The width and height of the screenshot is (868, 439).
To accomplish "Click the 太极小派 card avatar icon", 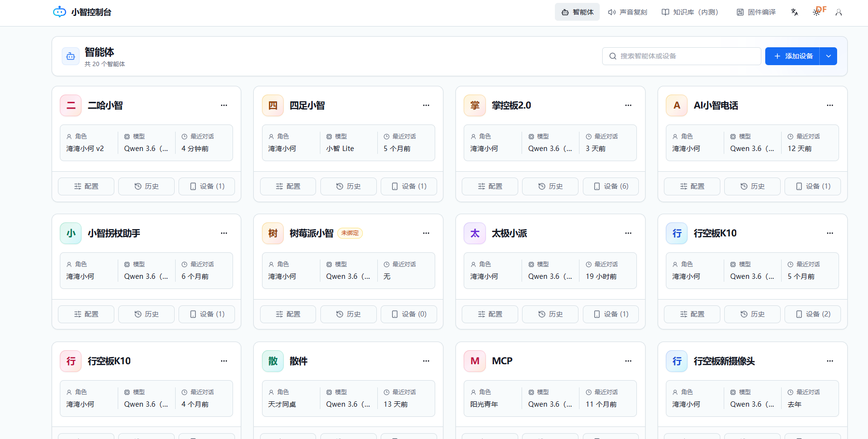I will [475, 233].
